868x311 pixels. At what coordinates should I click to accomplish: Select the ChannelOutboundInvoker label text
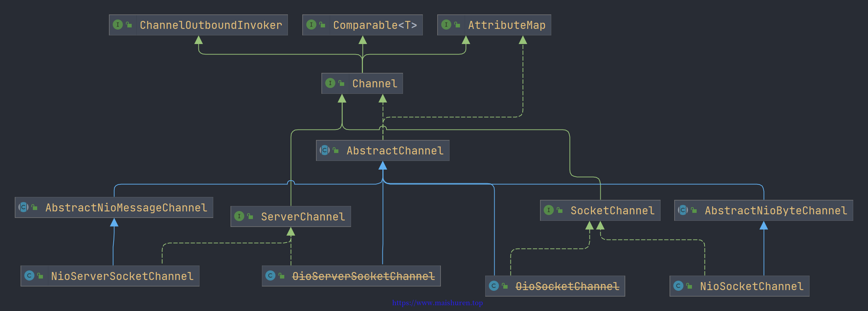point(211,25)
